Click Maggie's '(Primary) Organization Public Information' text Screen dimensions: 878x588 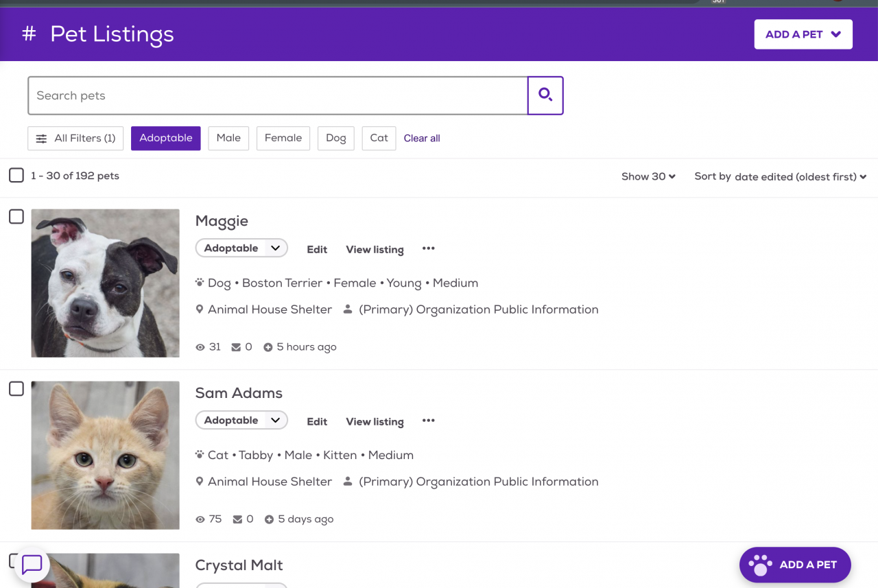coord(479,309)
